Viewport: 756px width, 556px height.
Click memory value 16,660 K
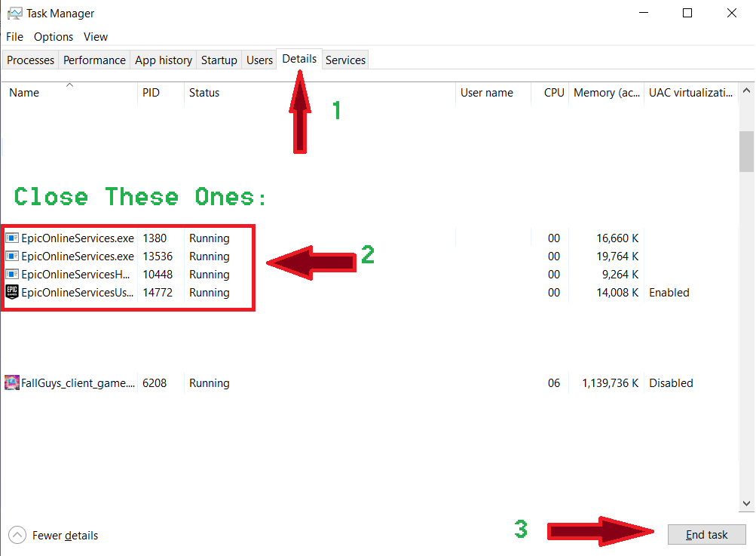617,238
